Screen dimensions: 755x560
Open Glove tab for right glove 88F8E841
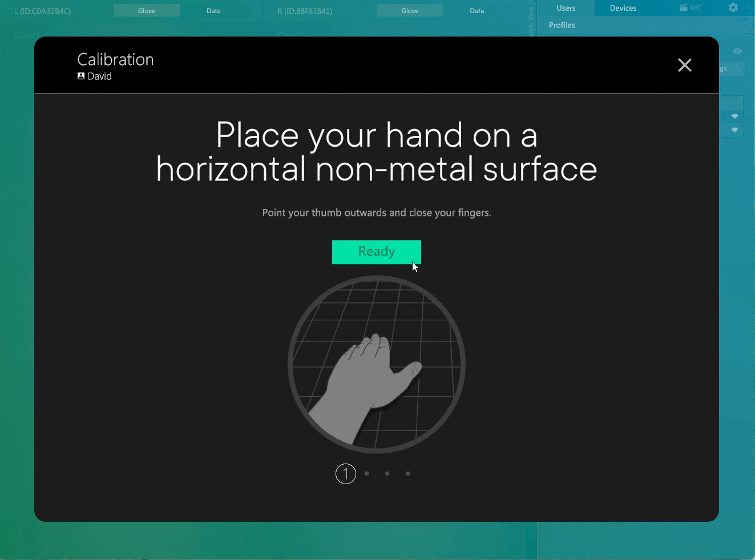point(410,11)
